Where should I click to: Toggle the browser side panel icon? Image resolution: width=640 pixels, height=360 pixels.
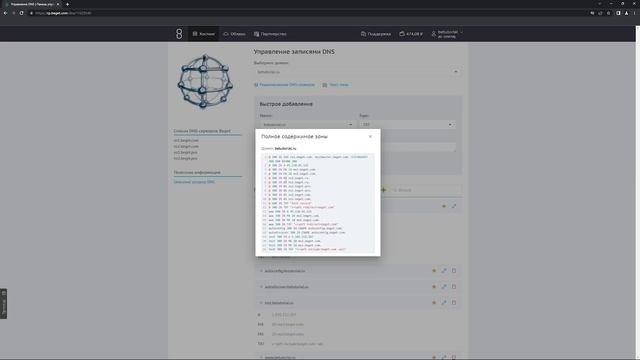click(618, 13)
